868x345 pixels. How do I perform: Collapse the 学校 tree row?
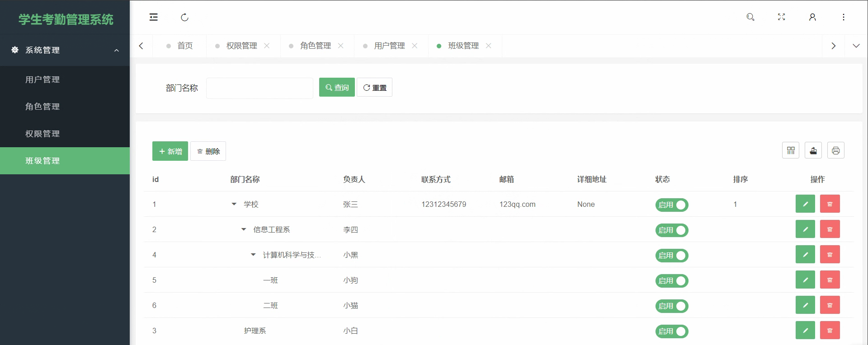pyautogui.click(x=234, y=204)
